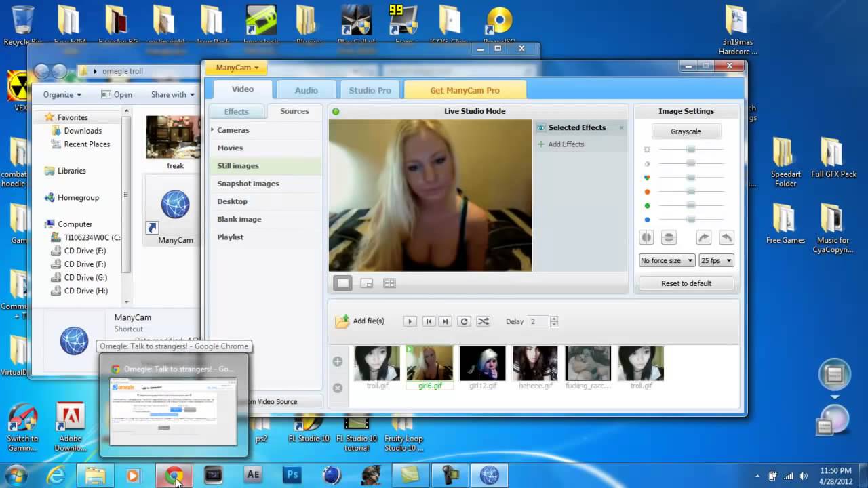
Task: Select picture-in-picture video layout
Action: pyautogui.click(x=366, y=283)
